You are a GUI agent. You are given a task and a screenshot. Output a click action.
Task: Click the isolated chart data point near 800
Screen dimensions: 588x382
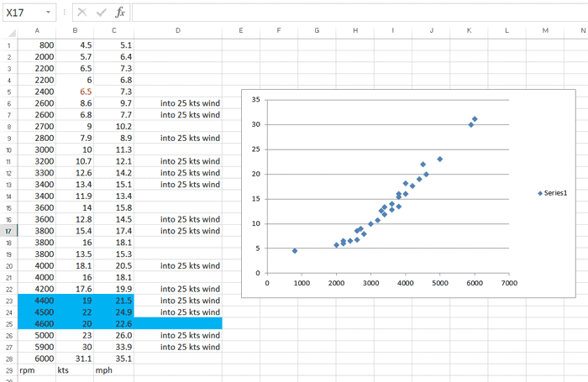click(295, 250)
